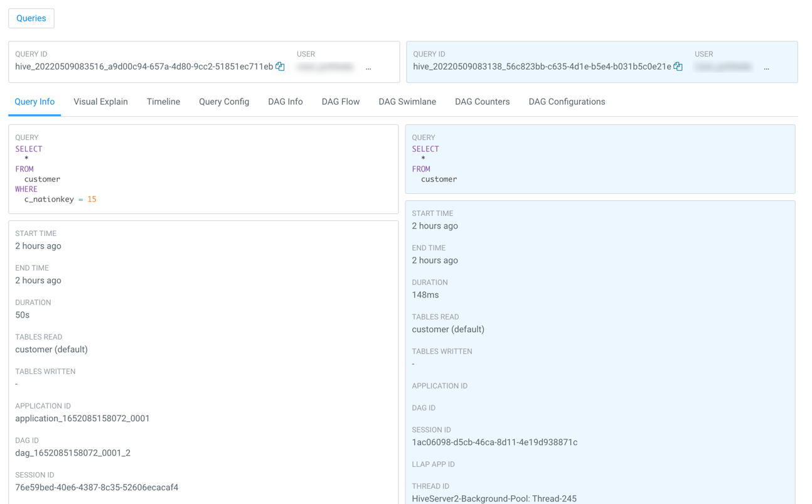Screen dimensions: 812x504
Task: View the DAG Configurations tab
Action: [567, 101]
